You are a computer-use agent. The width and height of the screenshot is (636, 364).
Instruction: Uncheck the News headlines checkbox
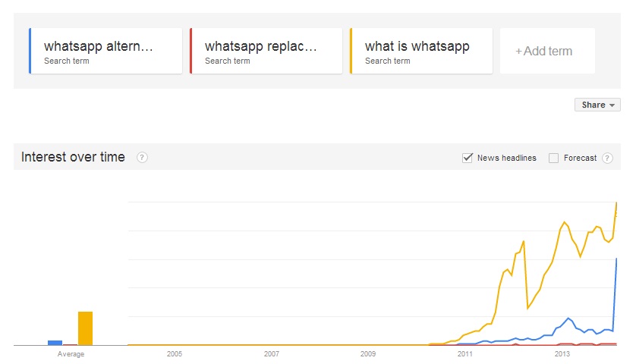tap(468, 158)
